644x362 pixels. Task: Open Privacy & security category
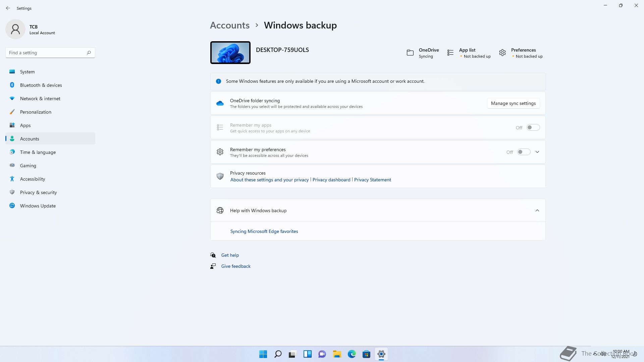50,192
